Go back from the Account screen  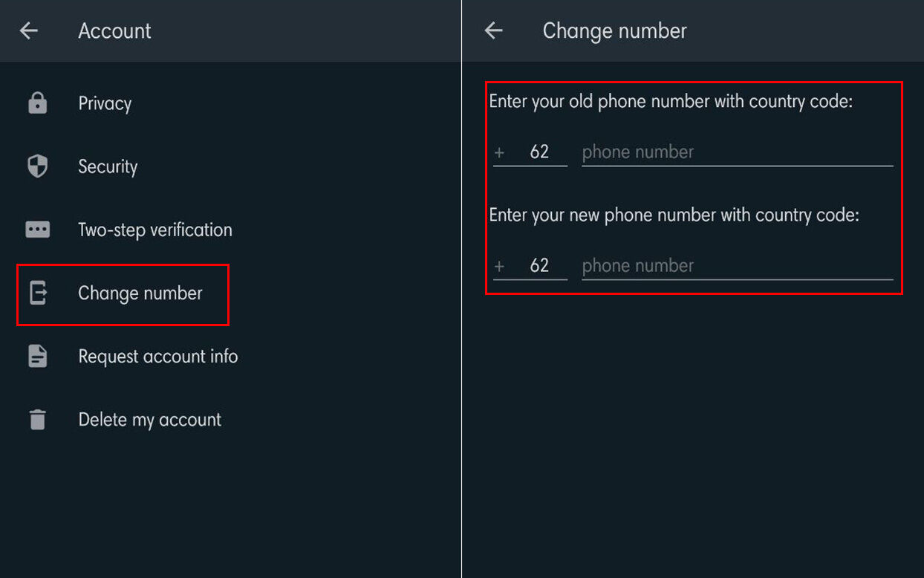[29, 30]
